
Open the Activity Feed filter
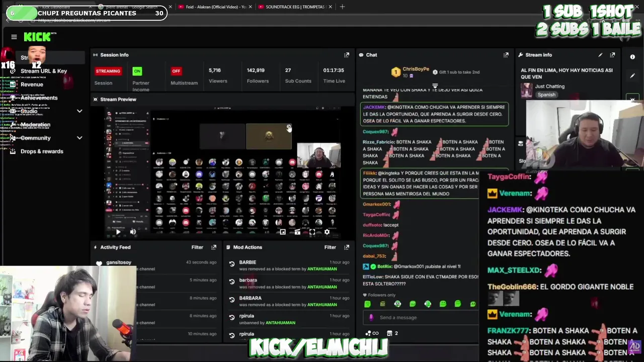click(x=197, y=247)
